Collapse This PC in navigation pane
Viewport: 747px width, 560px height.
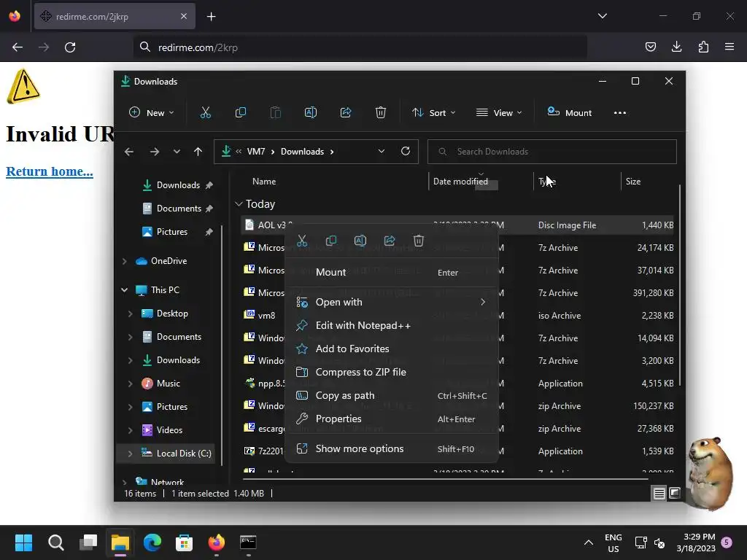click(124, 290)
